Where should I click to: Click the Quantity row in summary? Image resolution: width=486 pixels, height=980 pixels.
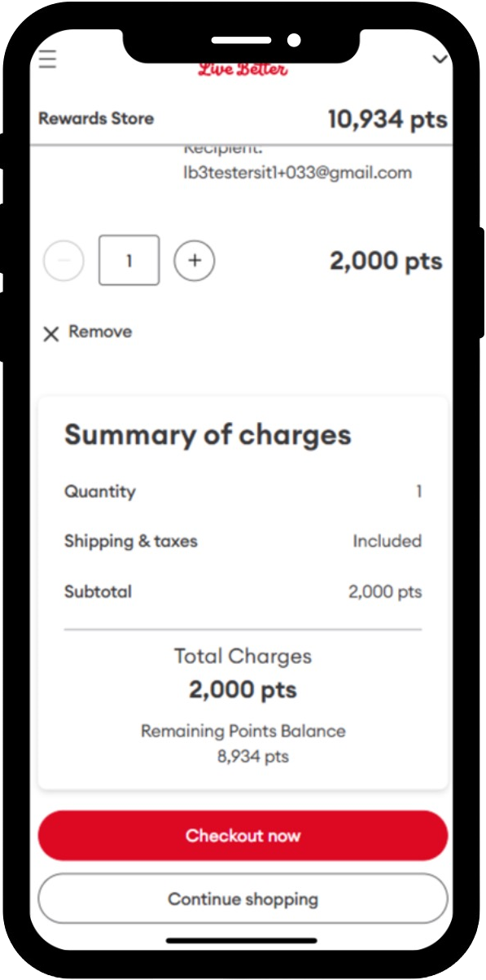pos(243,492)
